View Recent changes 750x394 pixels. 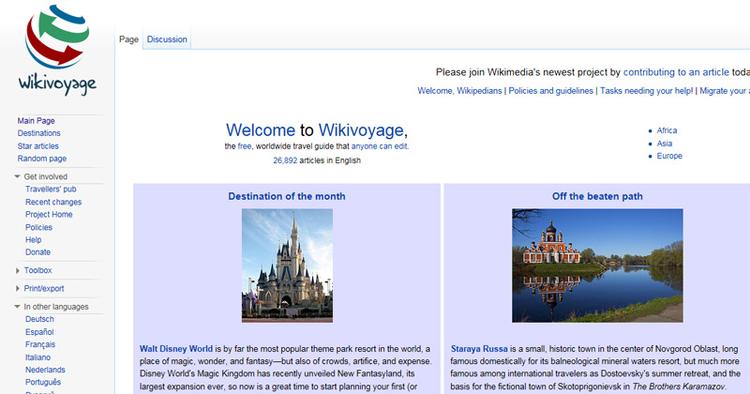tap(54, 202)
